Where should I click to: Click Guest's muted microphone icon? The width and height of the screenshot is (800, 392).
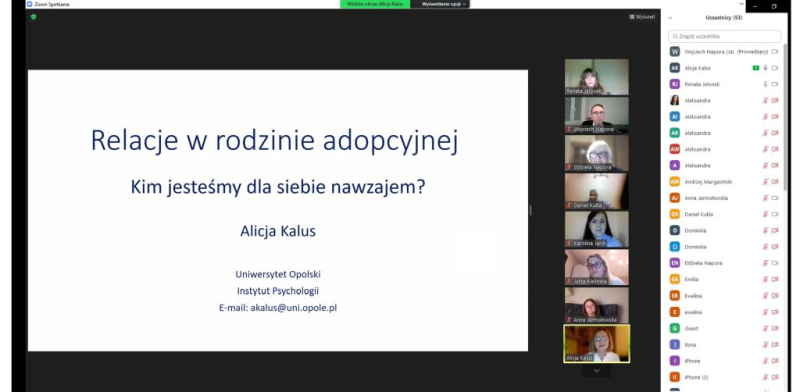[765, 328]
